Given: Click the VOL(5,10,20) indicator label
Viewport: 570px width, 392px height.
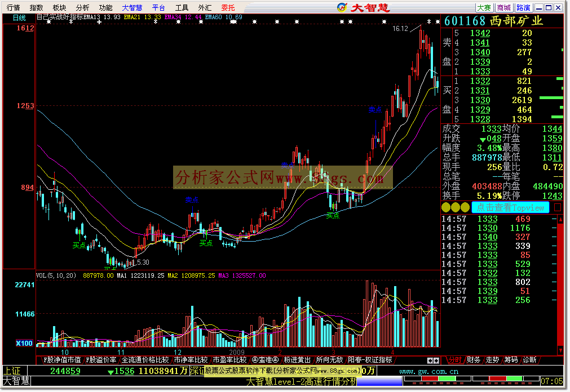Looking at the screenshot, I should (x=56, y=275).
